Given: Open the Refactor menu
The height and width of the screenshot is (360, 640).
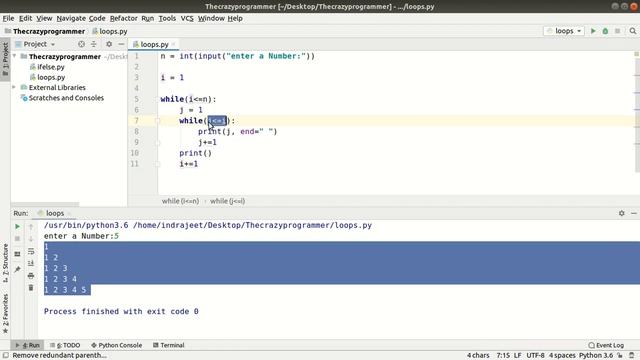Looking at the screenshot, I should pos(124,18).
